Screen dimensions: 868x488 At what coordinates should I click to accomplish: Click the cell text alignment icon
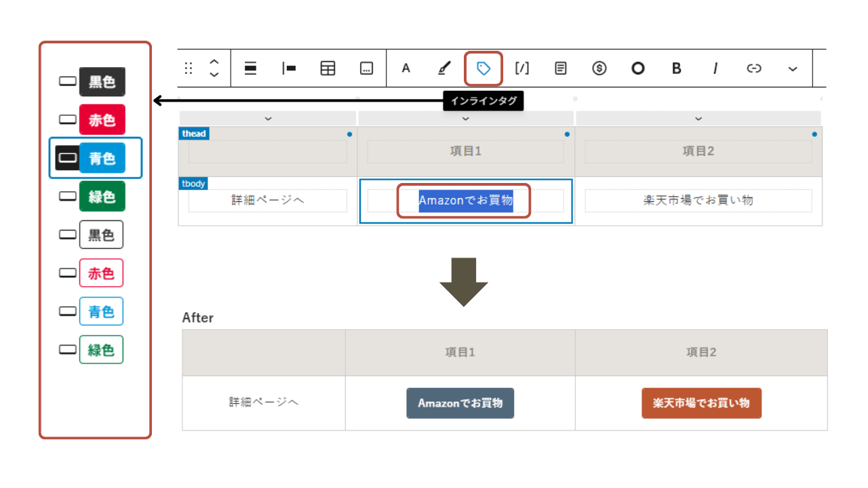[290, 68]
